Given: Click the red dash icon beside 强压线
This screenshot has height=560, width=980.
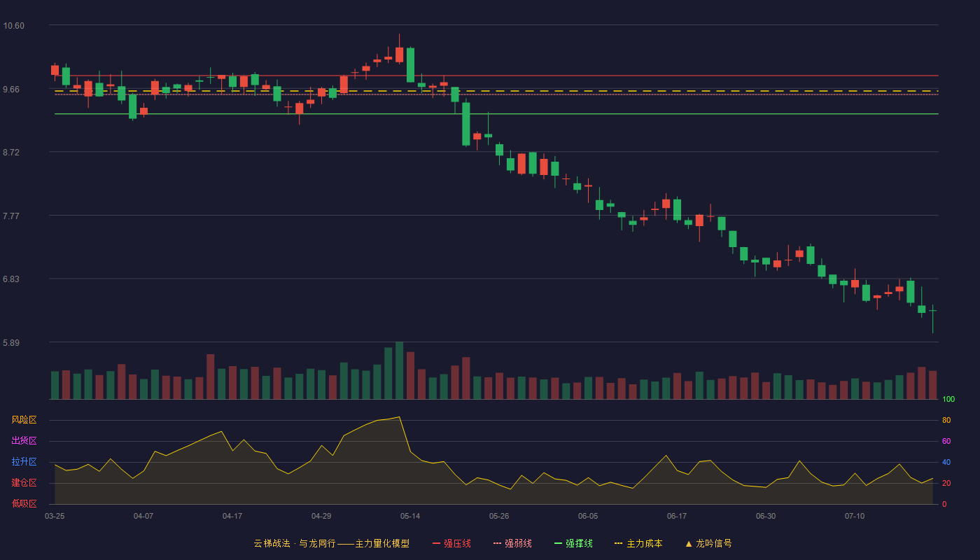Looking at the screenshot, I should 436,543.
